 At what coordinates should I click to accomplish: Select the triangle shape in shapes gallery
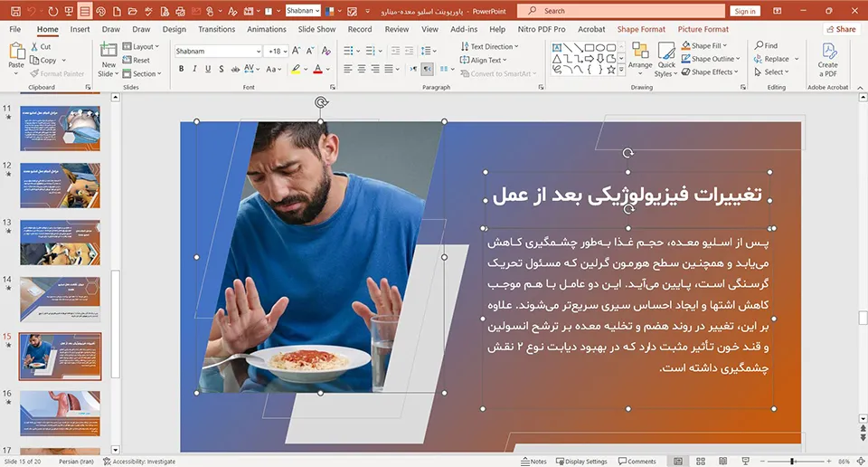click(557, 59)
